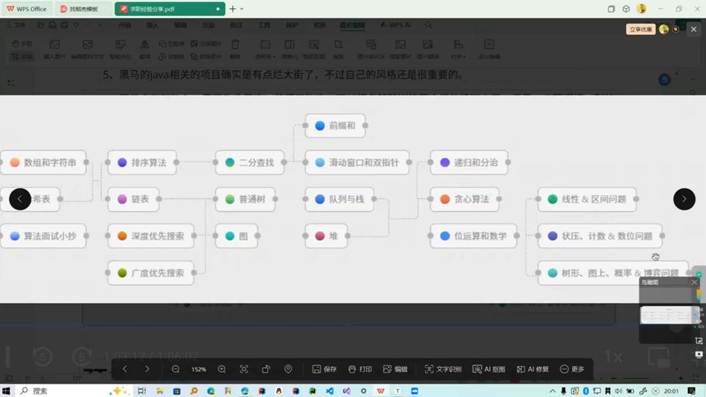
Task: Go to next image with right arrow
Action: pos(684,199)
